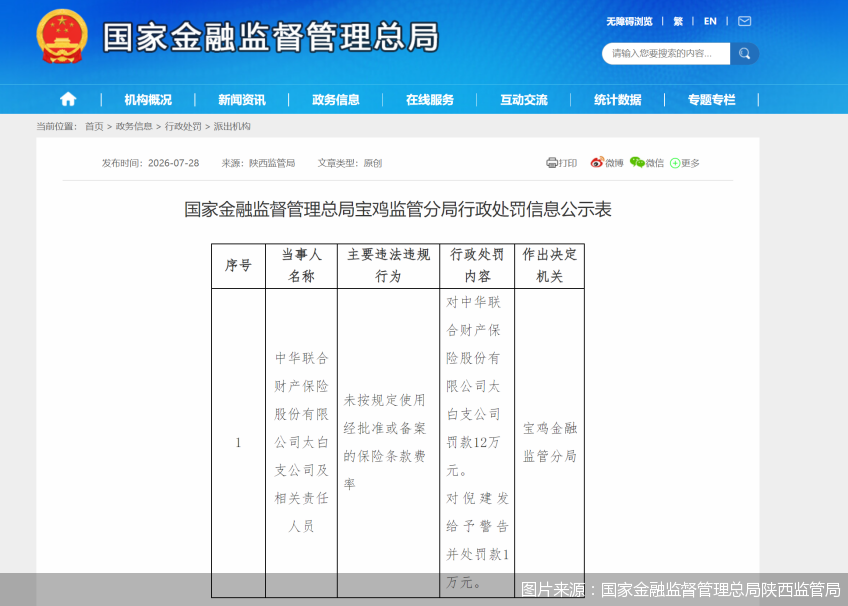Click the national emblem logo
848x606 pixels.
click(62, 37)
